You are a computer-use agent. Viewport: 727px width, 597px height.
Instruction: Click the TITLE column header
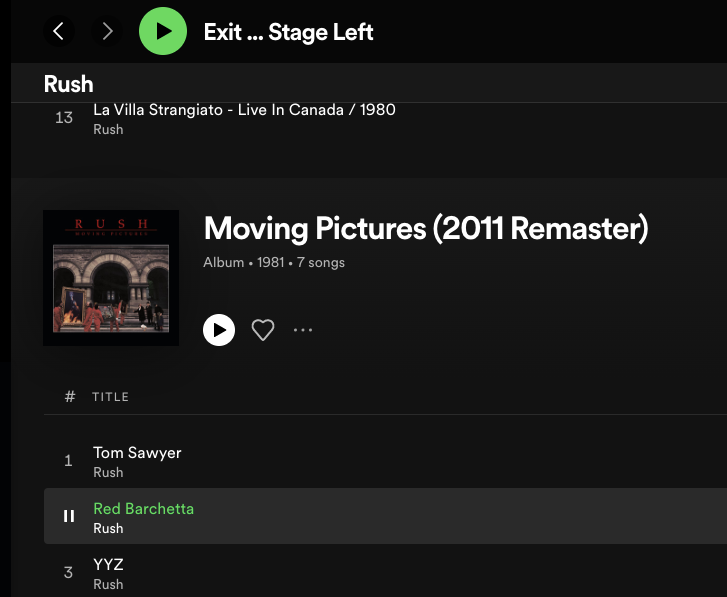click(110, 397)
